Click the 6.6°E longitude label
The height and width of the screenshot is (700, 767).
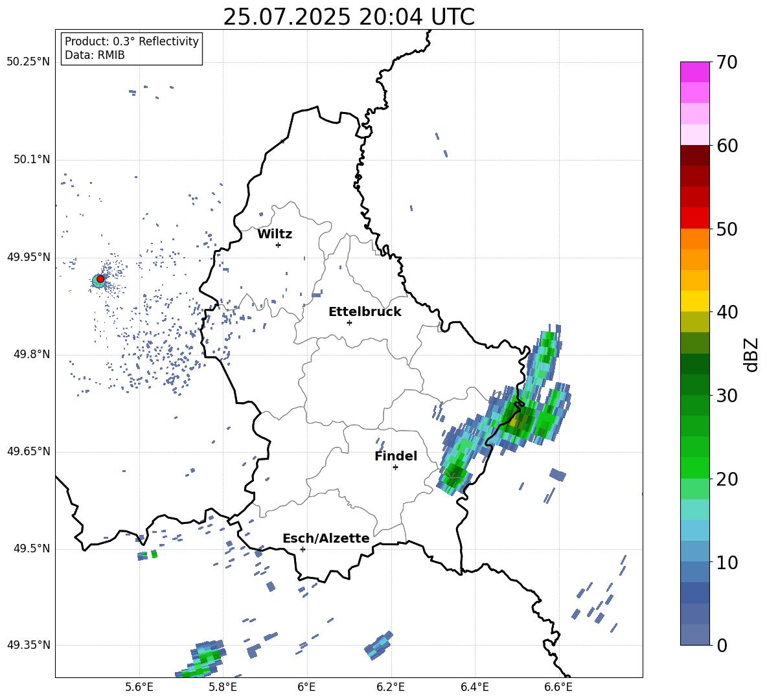point(558,687)
